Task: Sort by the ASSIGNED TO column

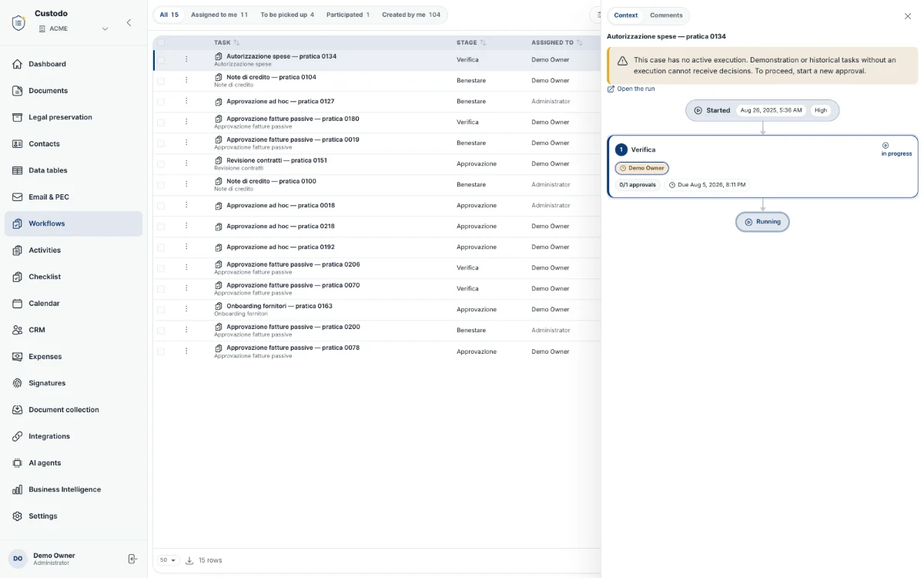Action: (557, 42)
